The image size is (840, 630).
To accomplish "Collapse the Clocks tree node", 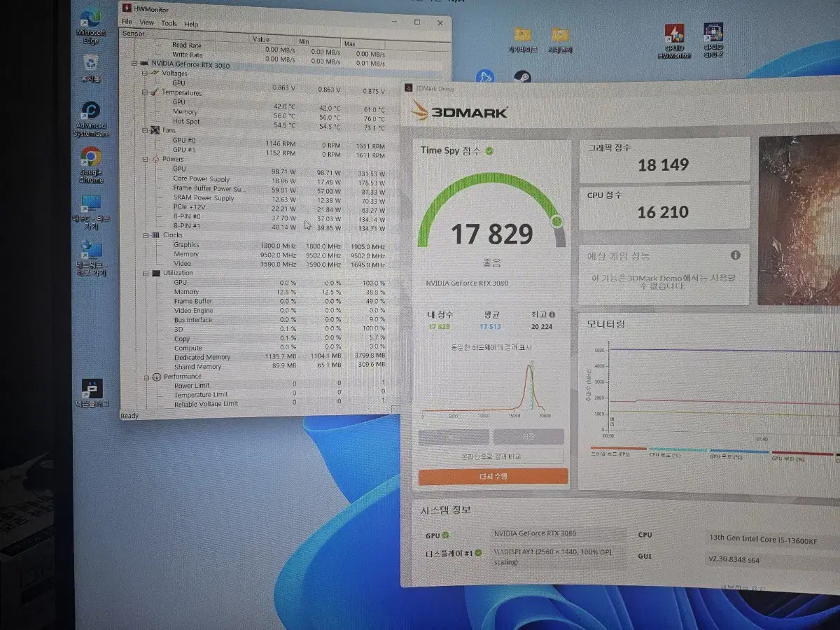I will tap(145, 235).
